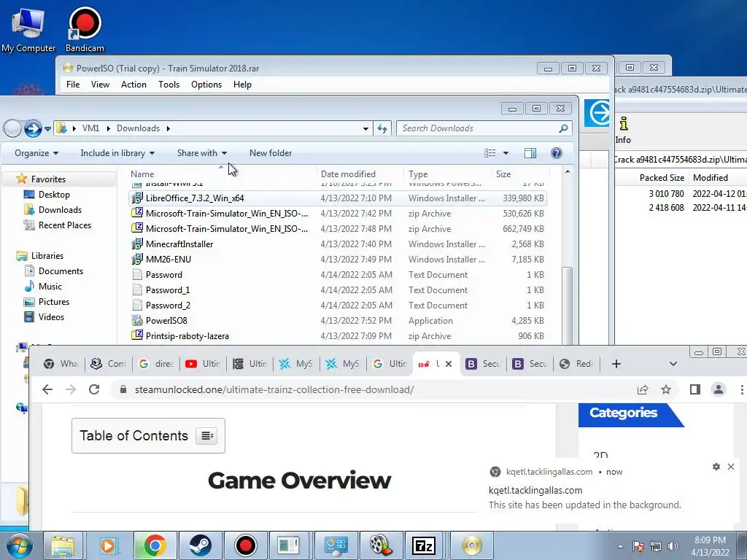Select Password_1 text document
Image resolution: width=747 pixels, height=560 pixels.
[x=337, y=289]
